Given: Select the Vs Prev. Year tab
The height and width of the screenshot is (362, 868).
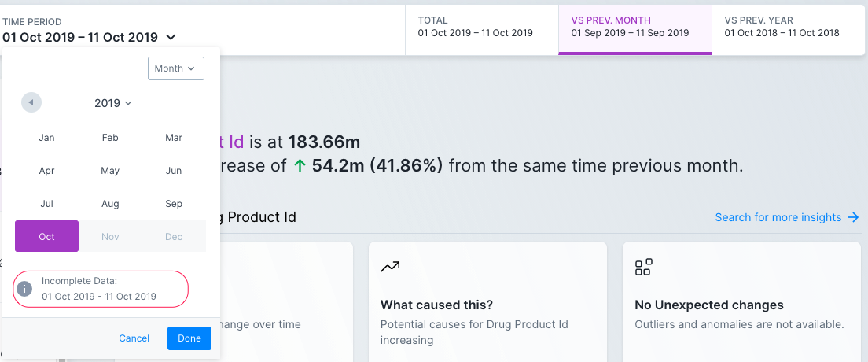Looking at the screenshot, I should tap(787, 27).
